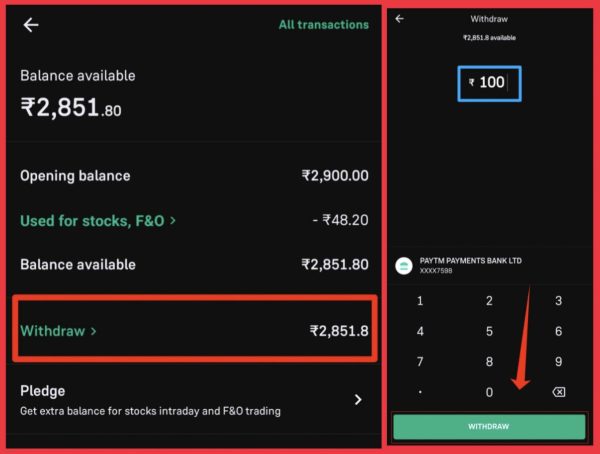Image resolution: width=600 pixels, height=454 pixels.
Task: Tap keypad digit 0
Action: [x=489, y=392]
